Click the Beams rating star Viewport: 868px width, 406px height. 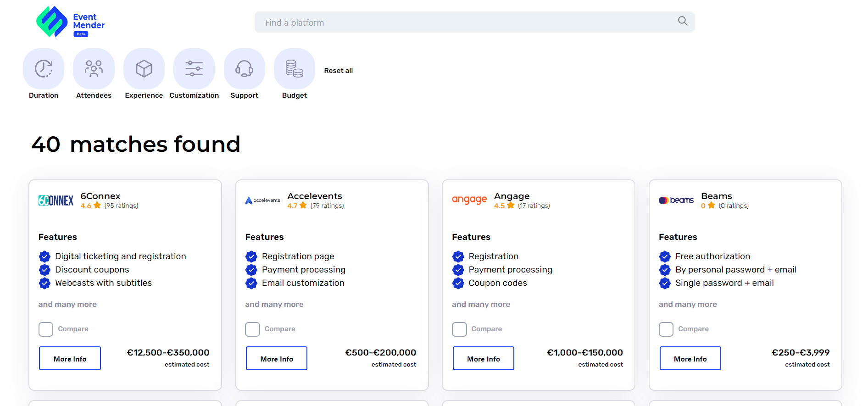[711, 206]
